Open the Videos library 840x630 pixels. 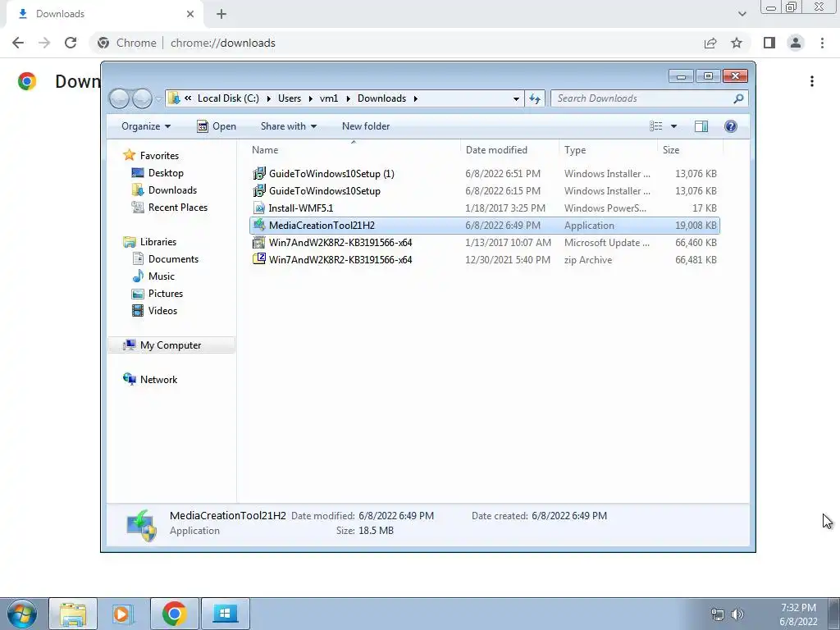(x=162, y=311)
